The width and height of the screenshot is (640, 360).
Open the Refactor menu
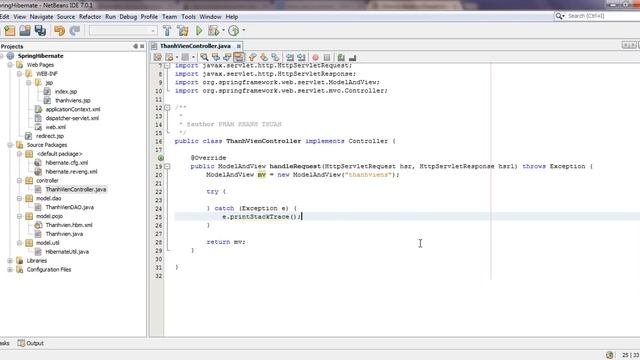[x=90, y=17]
